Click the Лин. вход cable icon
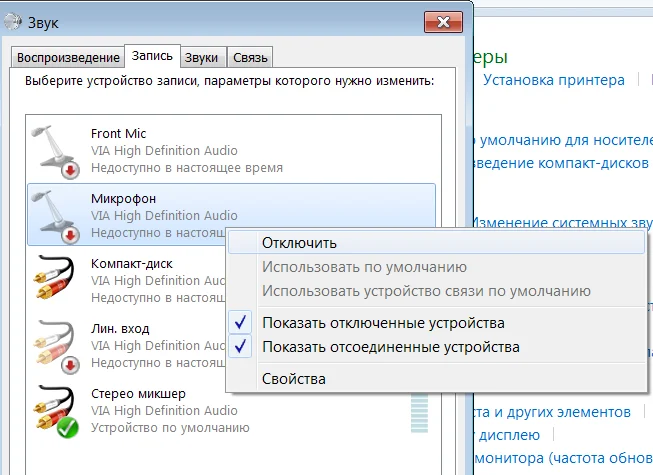The height and width of the screenshot is (475, 653). [x=56, y=347]
